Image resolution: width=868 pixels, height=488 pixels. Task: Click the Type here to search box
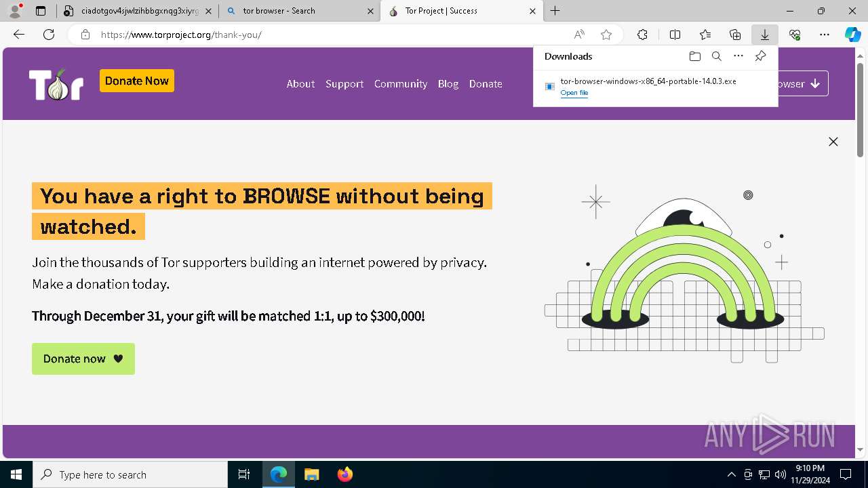click(x=130, y=474)
